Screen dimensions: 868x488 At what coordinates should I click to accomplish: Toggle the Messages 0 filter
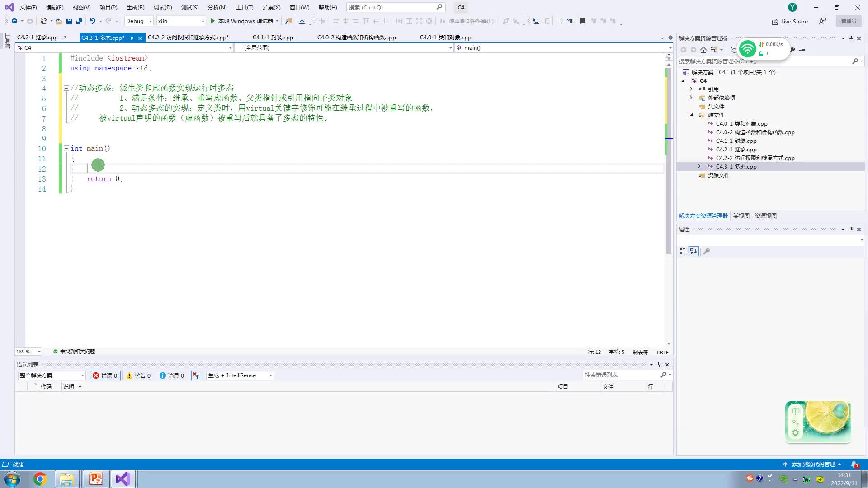click(172, 375)
